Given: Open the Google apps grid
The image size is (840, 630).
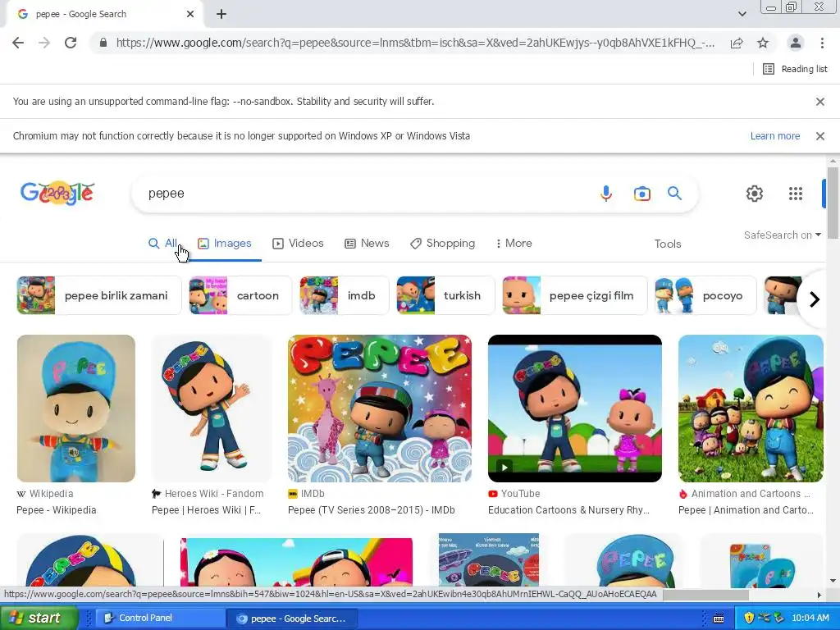Looking at the screenshot, I should (x=796, y=194).
